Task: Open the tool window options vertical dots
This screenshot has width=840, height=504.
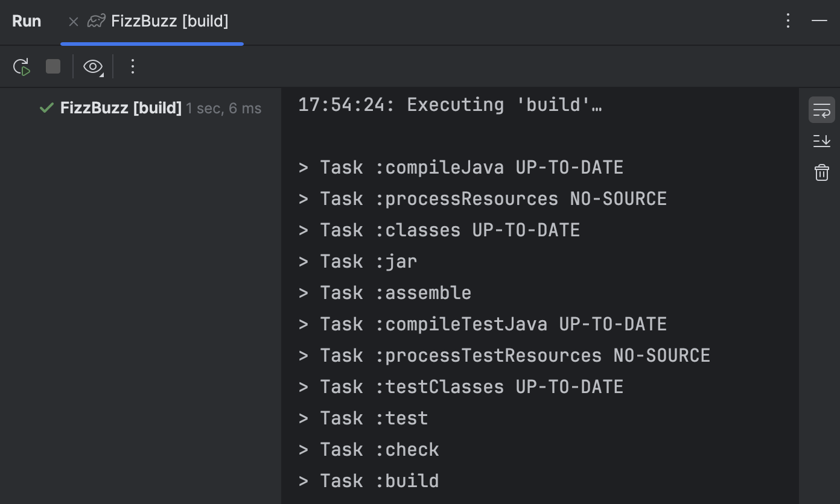Action: click(787, 20)
